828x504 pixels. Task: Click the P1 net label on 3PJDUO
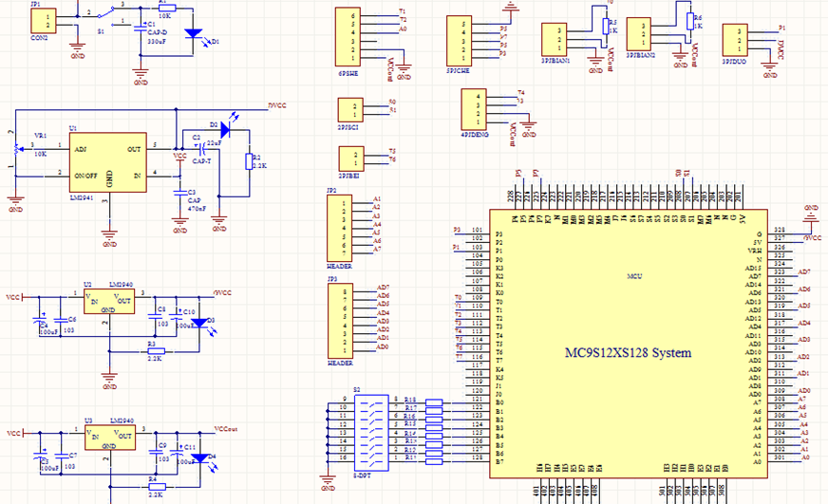click(x=782, y=28)
